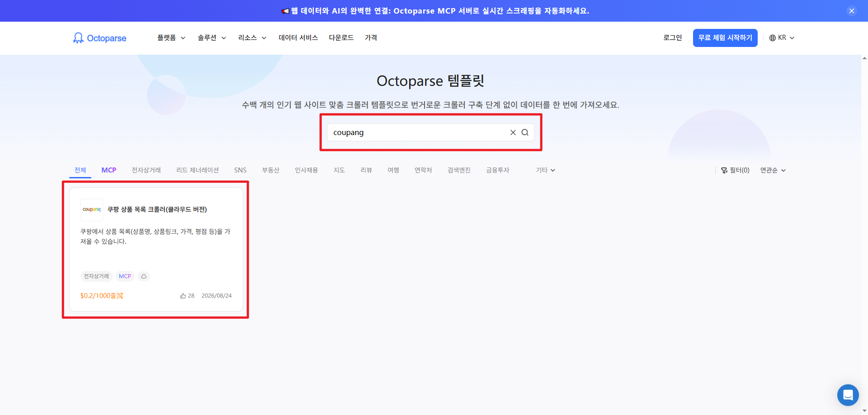Select the 리드 제너레이션 tab
Viewport: 868px width, 415px height.
click(x=198, y=170)
